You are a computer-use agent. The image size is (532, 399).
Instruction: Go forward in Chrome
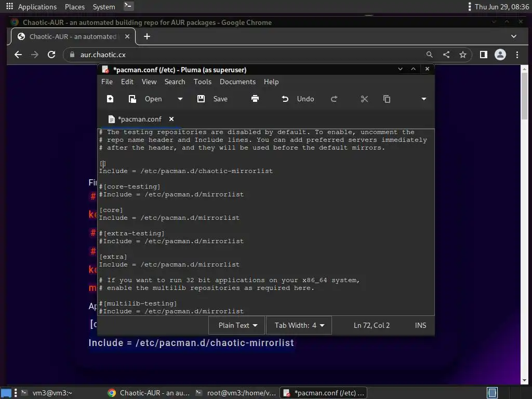[x=35, y=55]
